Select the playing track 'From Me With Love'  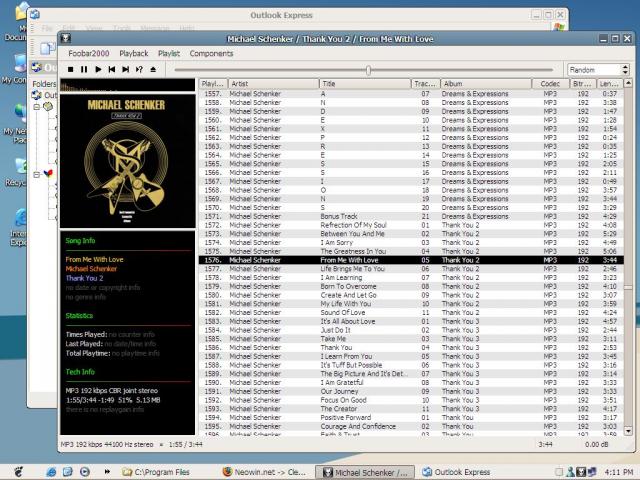pos(411,260)
